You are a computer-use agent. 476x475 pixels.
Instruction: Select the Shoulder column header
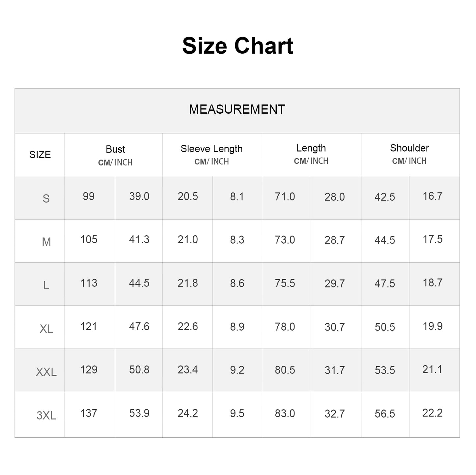409,148
